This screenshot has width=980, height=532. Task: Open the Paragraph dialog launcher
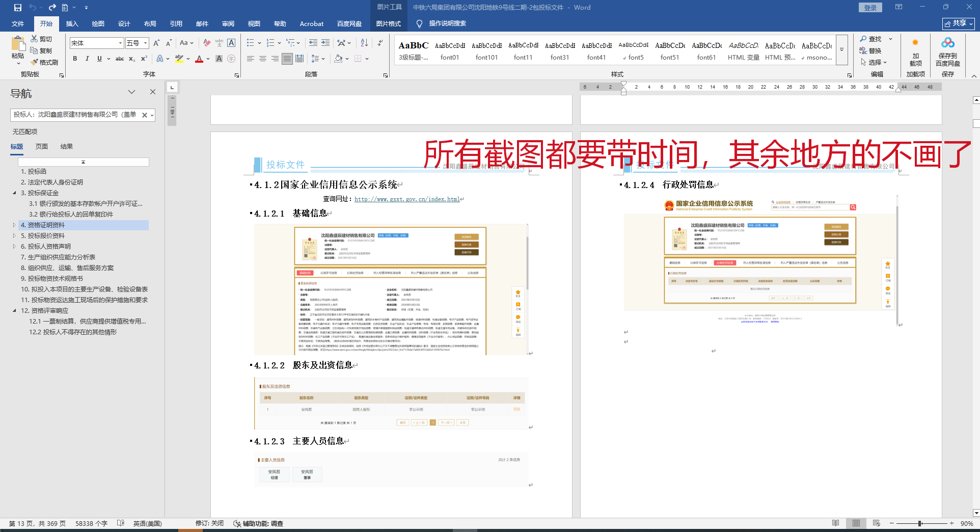pos(386,75)
